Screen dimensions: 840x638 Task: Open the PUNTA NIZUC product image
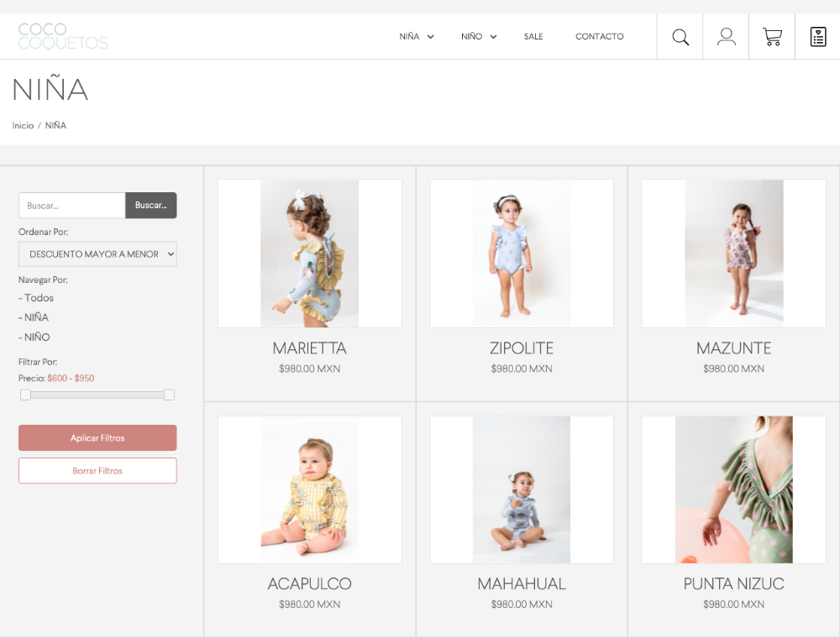(733, 489)
